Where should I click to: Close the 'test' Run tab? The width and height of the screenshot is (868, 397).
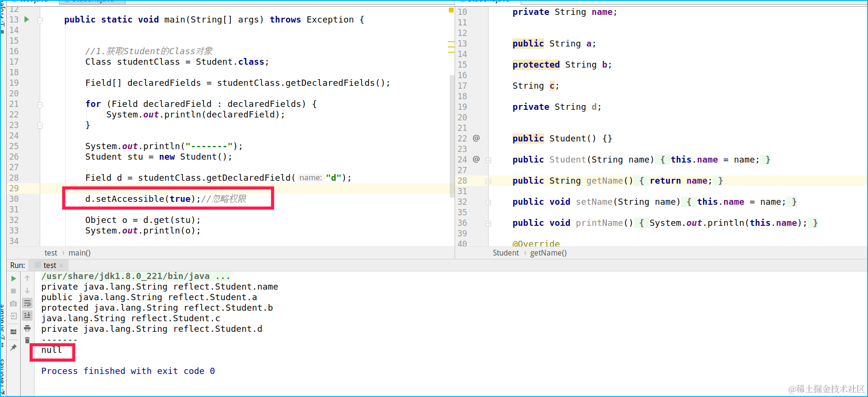point(61,266)
